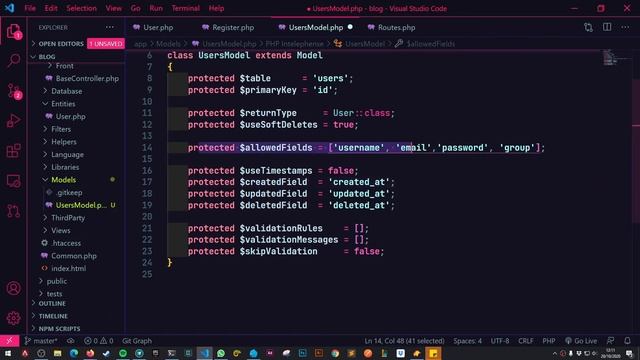The image size is (640, 360).
Task: Open the Explorer view in activity bar
Action: coord(13,31)
